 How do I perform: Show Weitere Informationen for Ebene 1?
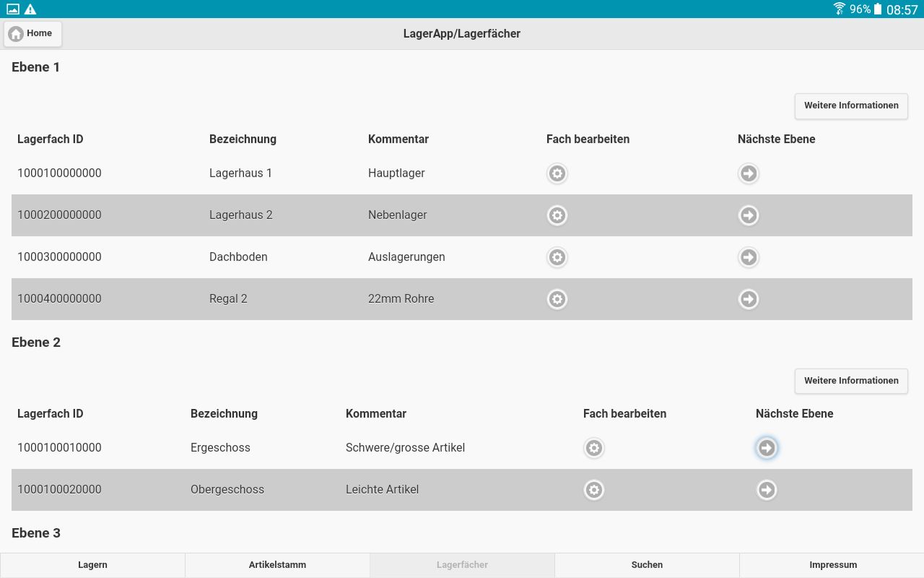pos(851,105)
